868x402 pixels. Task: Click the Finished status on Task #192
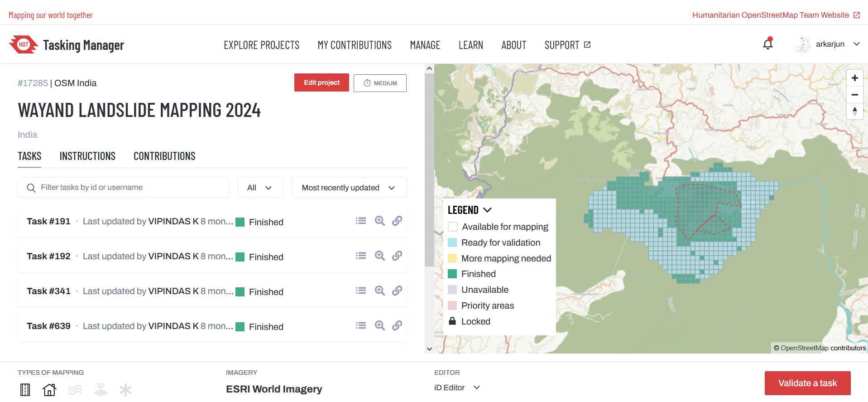pos(260,257)
